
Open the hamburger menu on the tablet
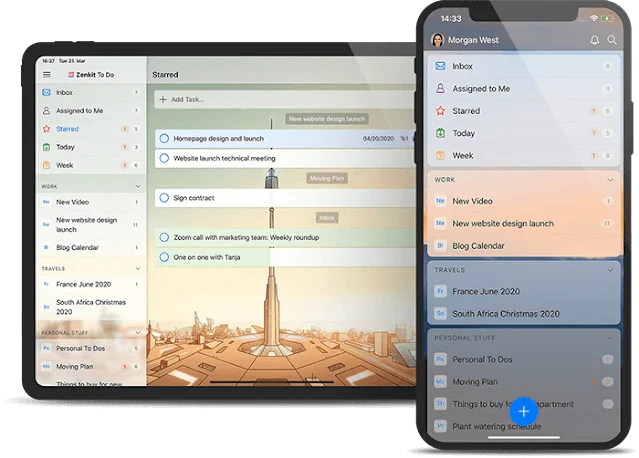point(47,75)
